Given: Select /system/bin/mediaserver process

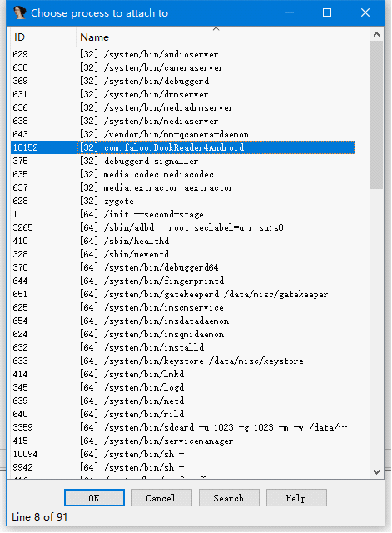Looking at the screenshot, I should pos(183,121).
